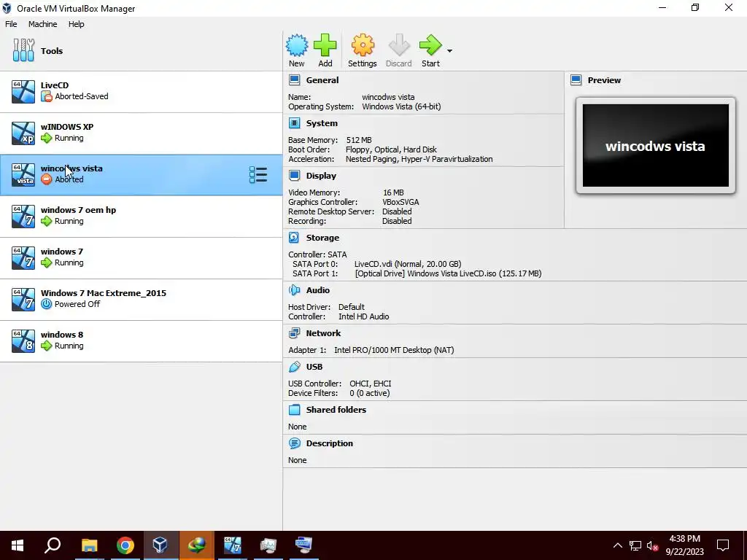747x560 pixels.
Task: Select the windows 8 virtual machine
Action: point(142,341)
